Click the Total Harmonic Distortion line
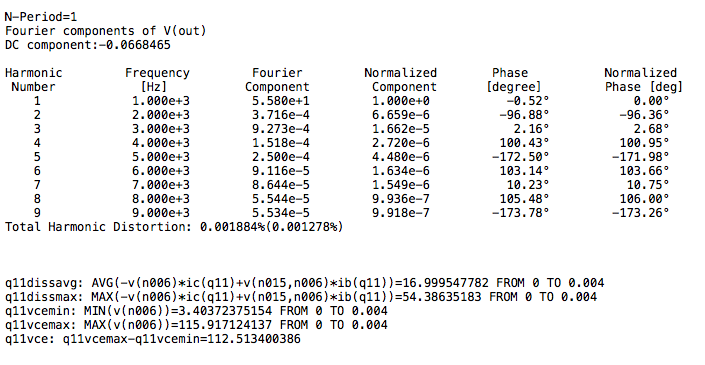Image resolution: width=705 pixels, height=365 pixels. (x=174, y=227)
